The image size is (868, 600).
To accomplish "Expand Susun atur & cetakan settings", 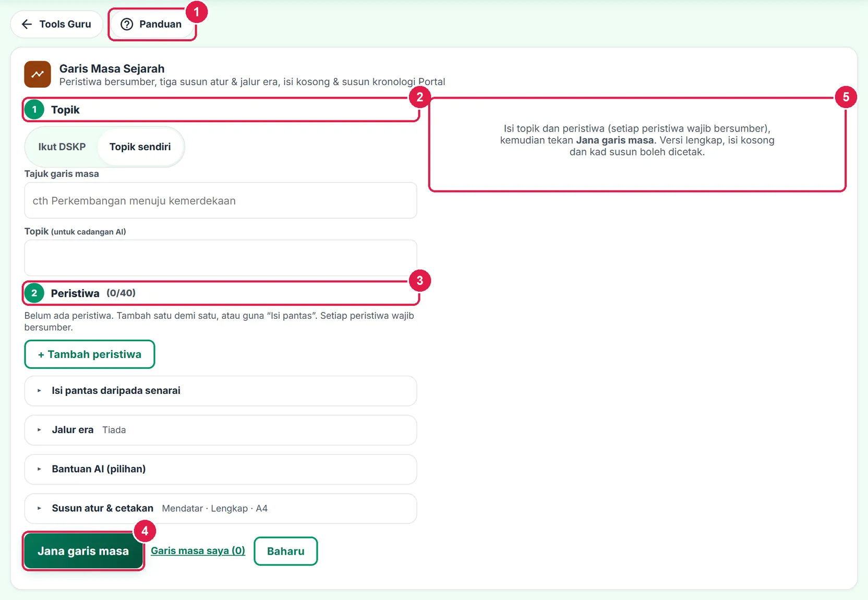I will click(221, 508).
